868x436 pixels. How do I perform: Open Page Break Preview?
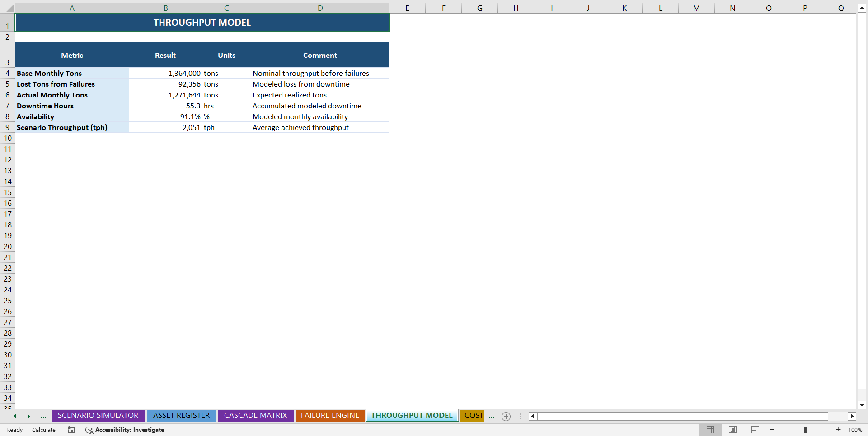(x=755, y=430)
